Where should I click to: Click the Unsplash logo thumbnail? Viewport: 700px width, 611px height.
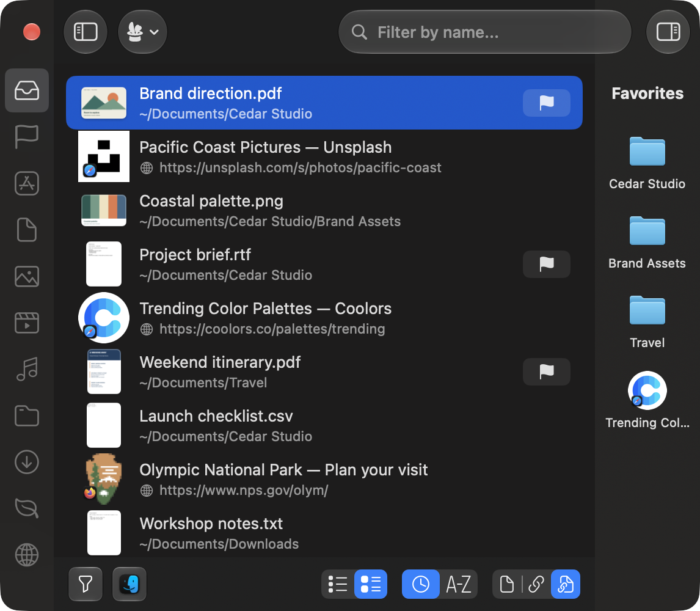click(x=104, y=156)
